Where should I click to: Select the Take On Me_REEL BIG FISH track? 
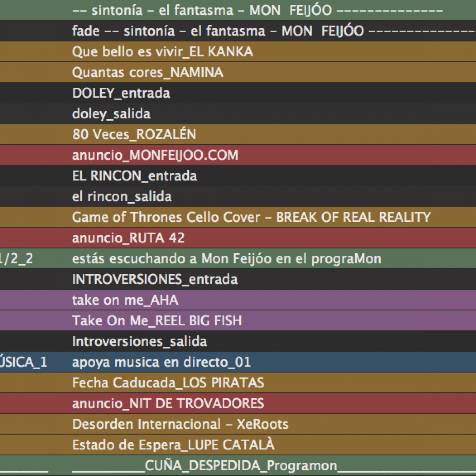pyautogui.click(x=157, y=321)
